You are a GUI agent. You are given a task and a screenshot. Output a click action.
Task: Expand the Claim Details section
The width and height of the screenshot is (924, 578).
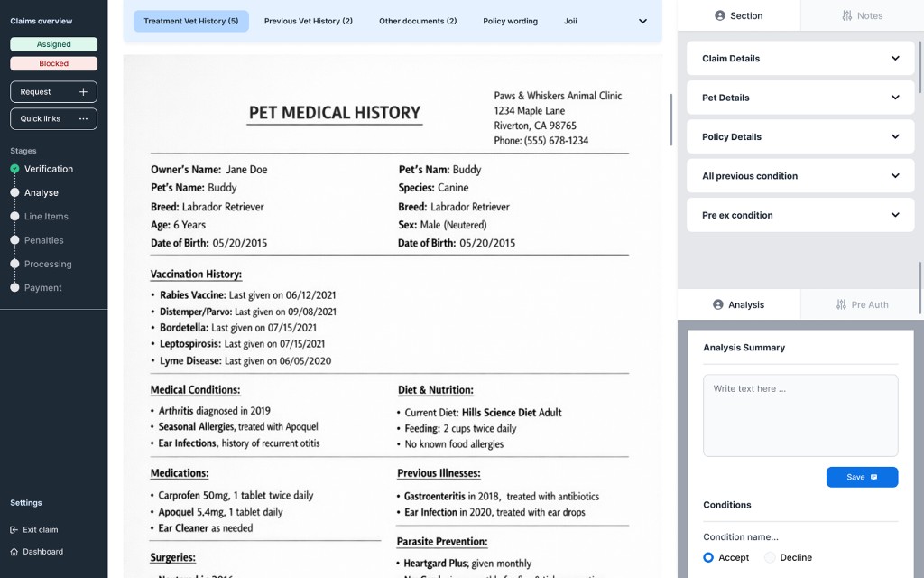pyautogui.click(x=800, y=59)
